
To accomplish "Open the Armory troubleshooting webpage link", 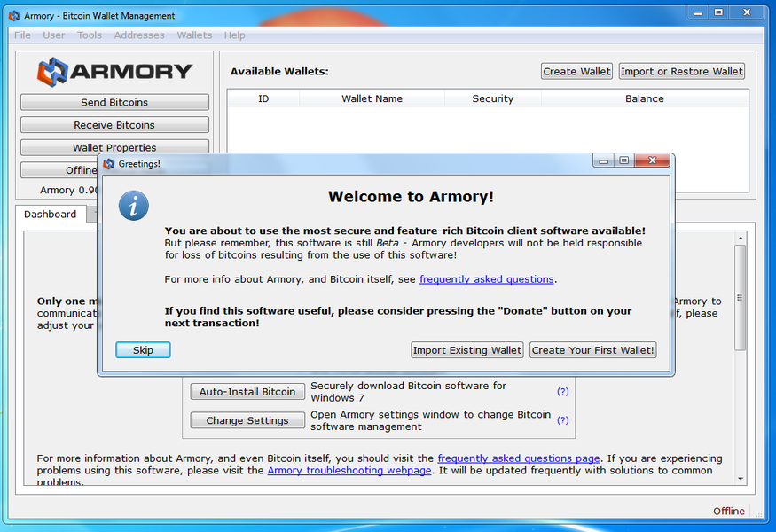I will click(x=349, y=470).
